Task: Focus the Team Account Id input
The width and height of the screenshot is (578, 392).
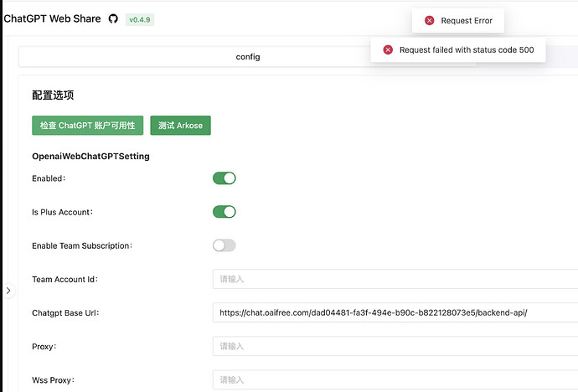Action: click(395, 279)
